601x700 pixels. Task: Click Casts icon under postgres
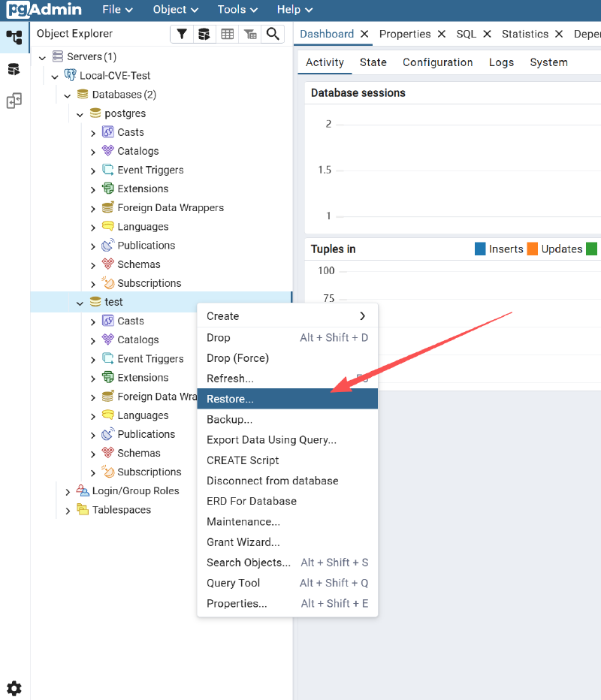coord(108,131)
